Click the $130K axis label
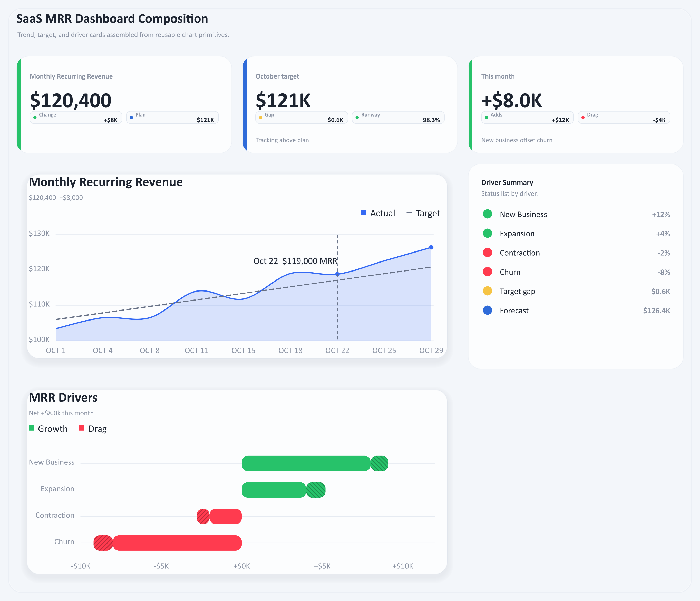700x601 pixels. (39, 233)
